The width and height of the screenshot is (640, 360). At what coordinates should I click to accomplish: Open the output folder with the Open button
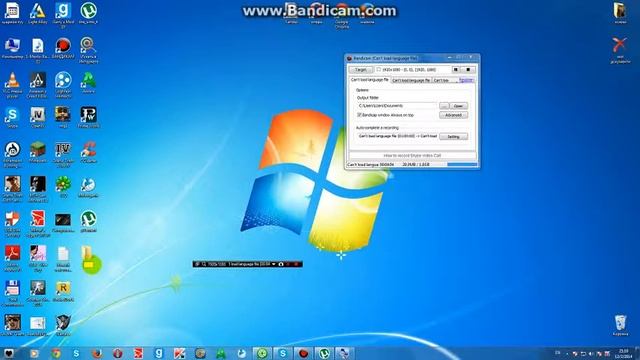[x=458, y=106]
